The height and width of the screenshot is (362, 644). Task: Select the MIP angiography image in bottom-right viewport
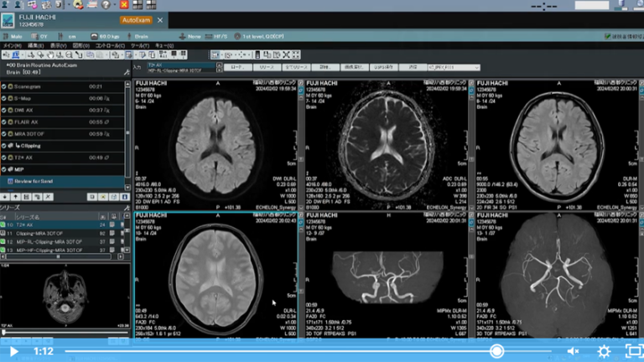pyautogui.click(x=557, y=277)
